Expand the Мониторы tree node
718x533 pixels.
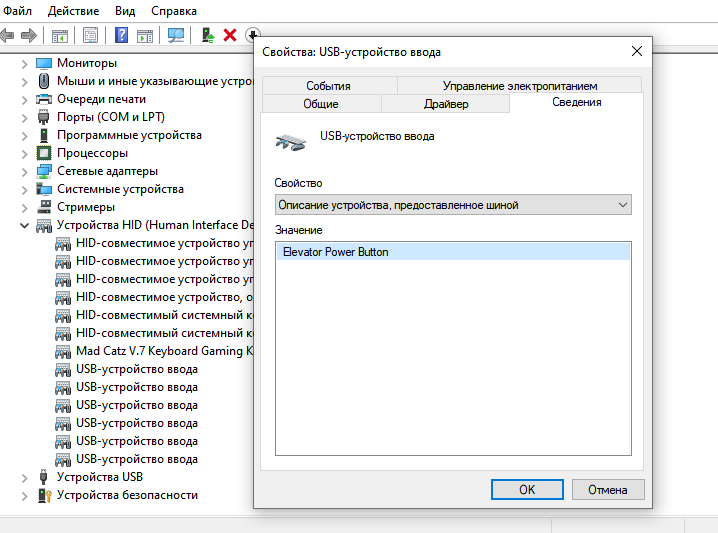(25, 64)
